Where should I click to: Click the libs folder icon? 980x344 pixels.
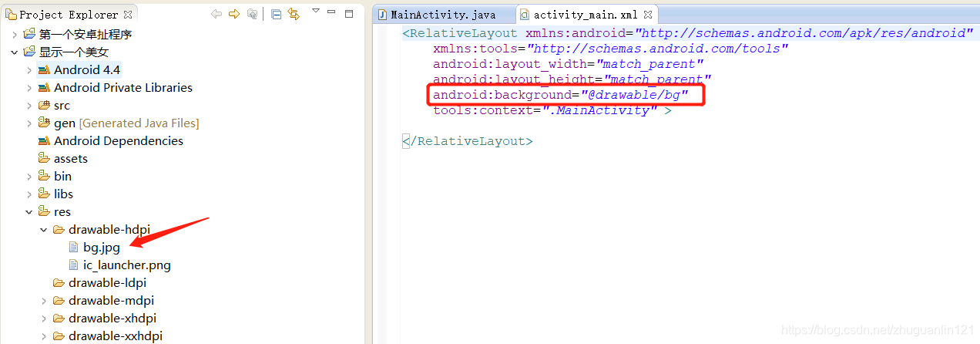click(x=44, y=194)
